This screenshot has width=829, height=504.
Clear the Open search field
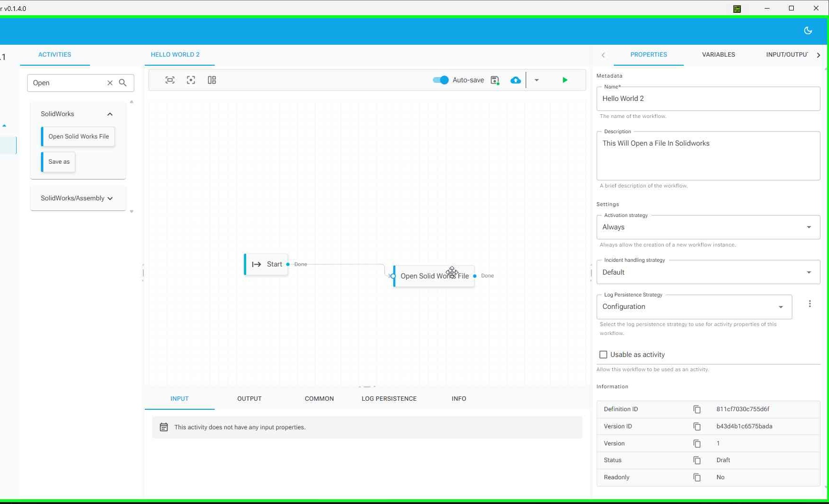110,82
